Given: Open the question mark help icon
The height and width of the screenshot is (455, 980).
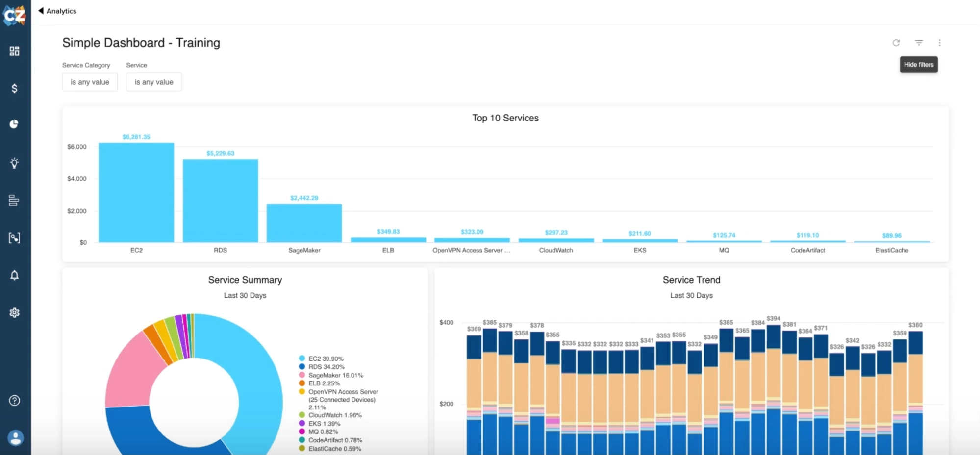Looking at the screenshot, I should tap(14, 401).
